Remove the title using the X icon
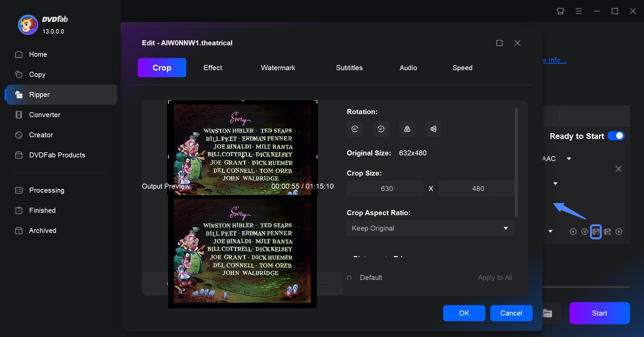The width and height of the screenshot is (644, 337). (x=619, y=232)
